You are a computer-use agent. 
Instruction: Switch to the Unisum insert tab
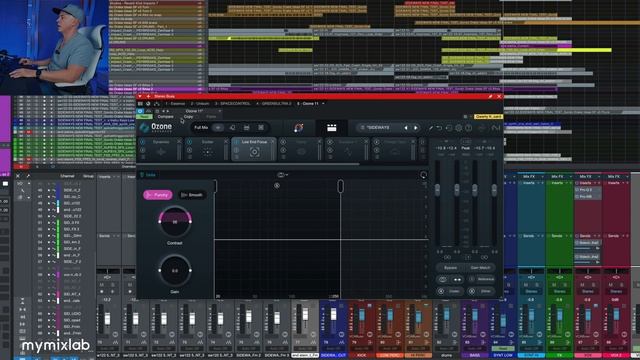point(200,104)
